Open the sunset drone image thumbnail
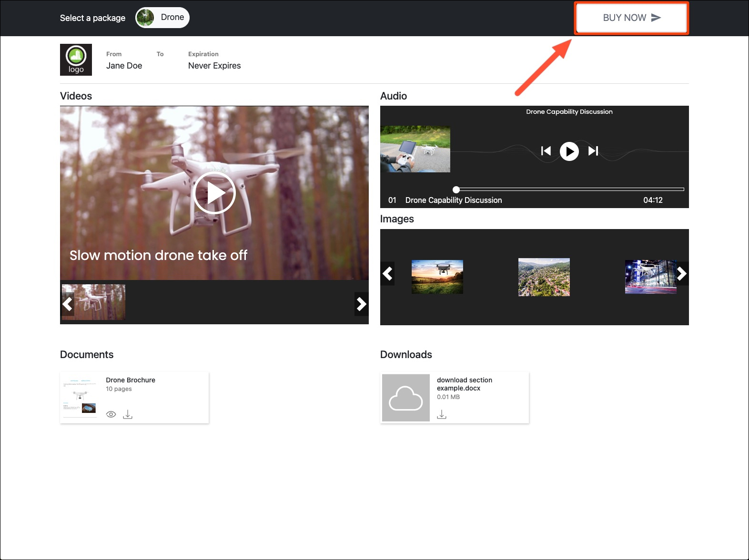The image size is (749, 560). 437,277
